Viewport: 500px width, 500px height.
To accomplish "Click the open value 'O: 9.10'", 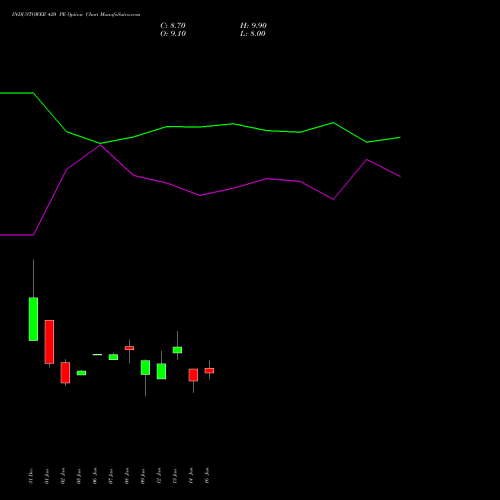I will [173, 34].
